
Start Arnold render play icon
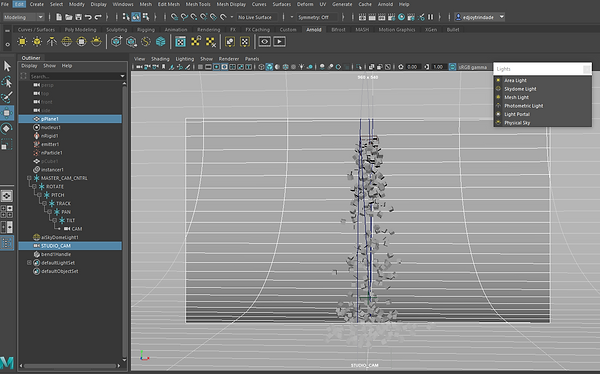click(279, 41)
